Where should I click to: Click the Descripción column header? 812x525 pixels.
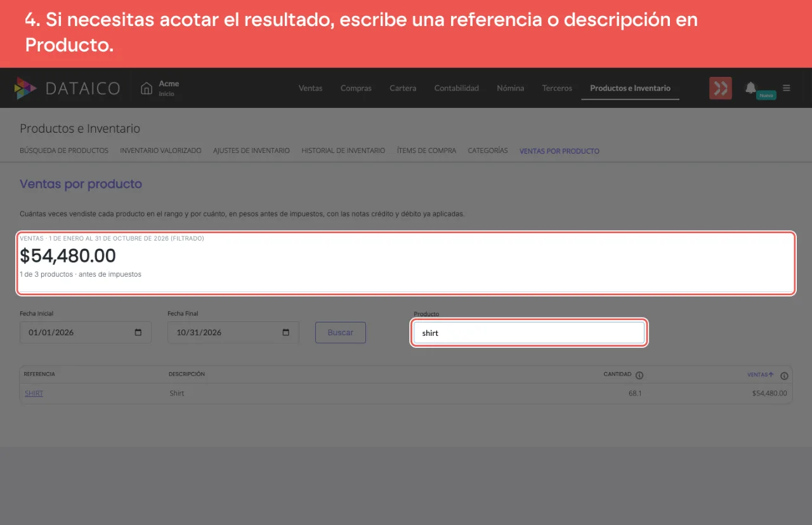pyautogui.click(x=187, y=375)
